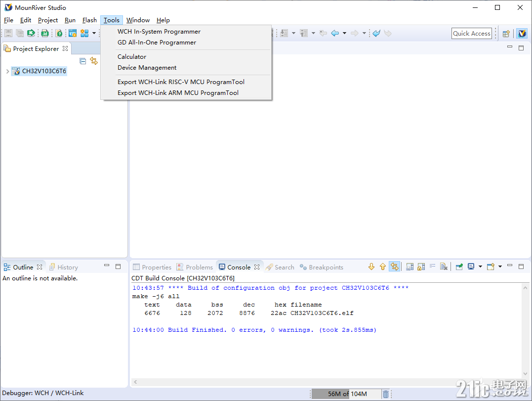
Task: Toggle console highlighted double-arrow button
Action: 394,267
